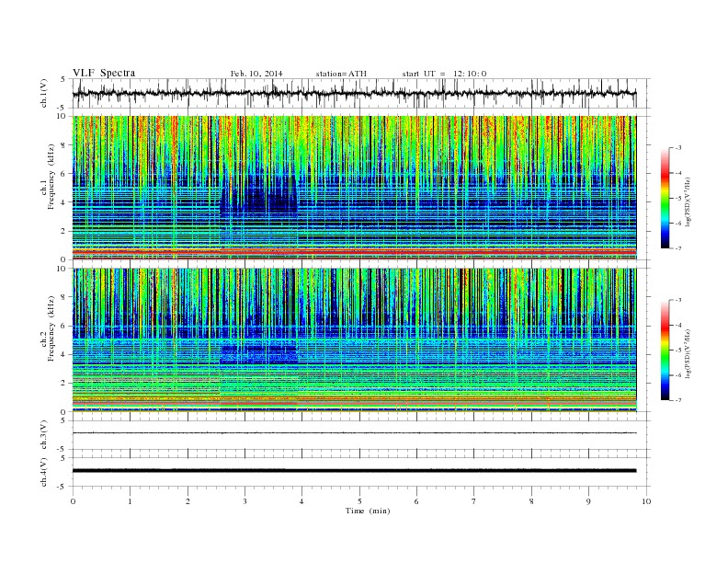Click the "start UT = 12:10:0" header text

(x=444, y=74)
